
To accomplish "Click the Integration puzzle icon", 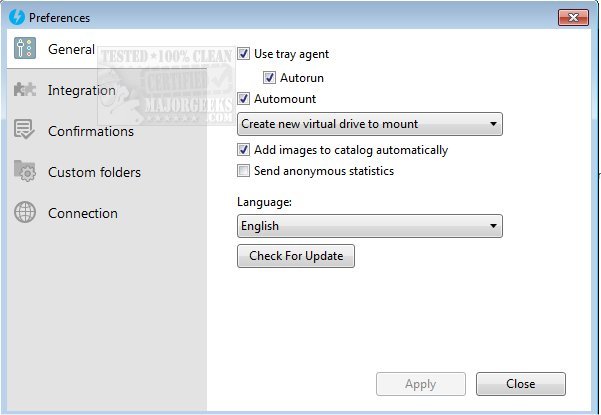I will [x=26, y=90].
